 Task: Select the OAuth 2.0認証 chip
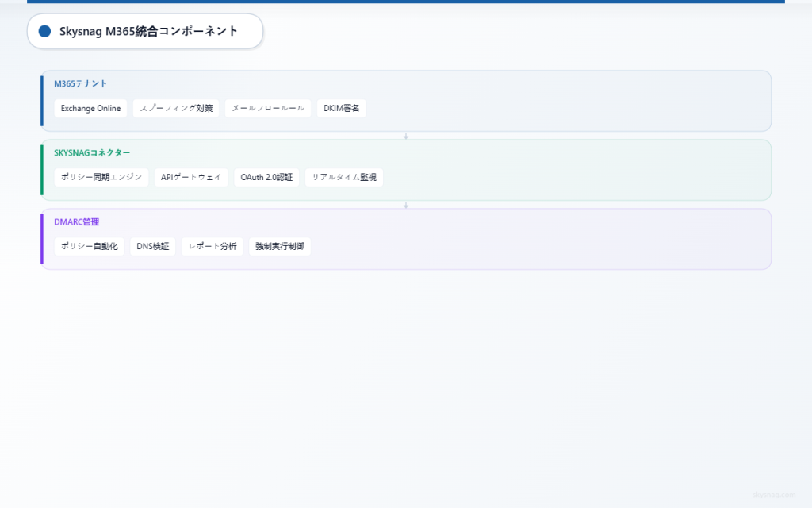[x=266, y=177]
